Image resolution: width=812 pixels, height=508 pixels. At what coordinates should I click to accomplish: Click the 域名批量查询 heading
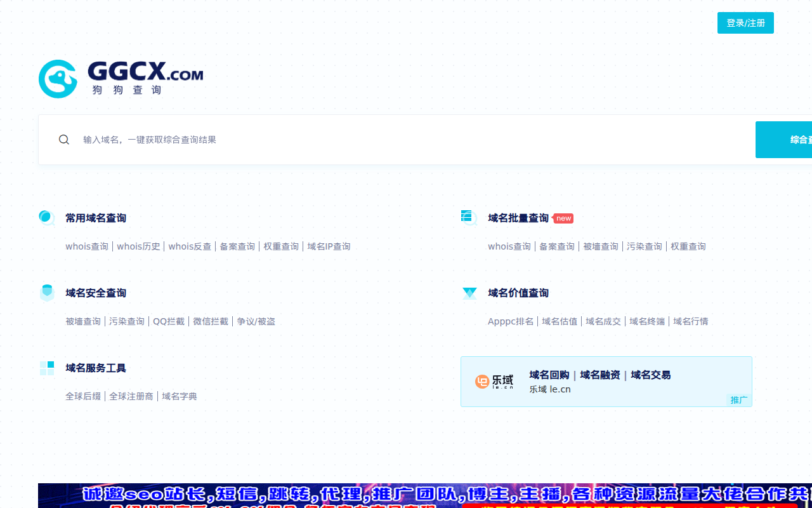click(x=518, y=218)
